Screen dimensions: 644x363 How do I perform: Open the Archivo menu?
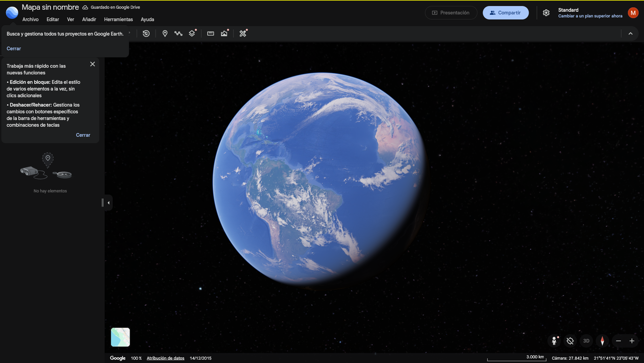(31, 19)
